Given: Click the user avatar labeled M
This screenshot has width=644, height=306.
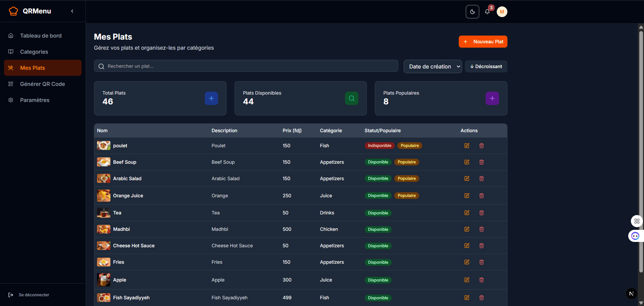Looking at the screenshot, I should tap(502, 12).
